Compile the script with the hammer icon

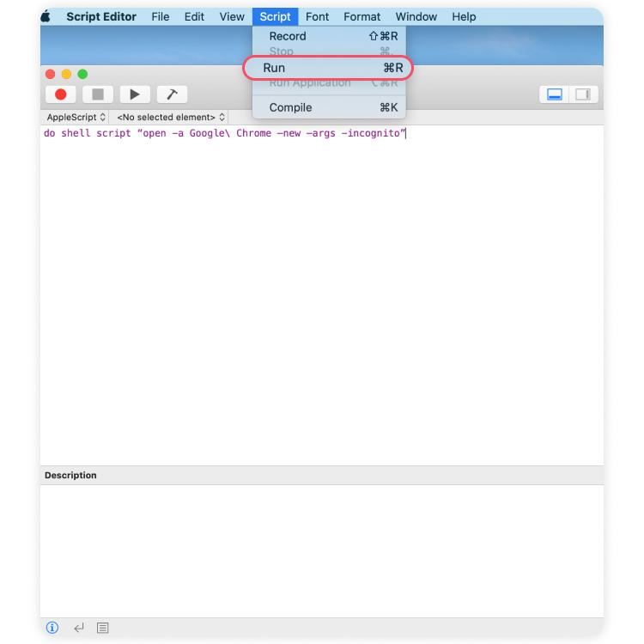click(172, 94)
